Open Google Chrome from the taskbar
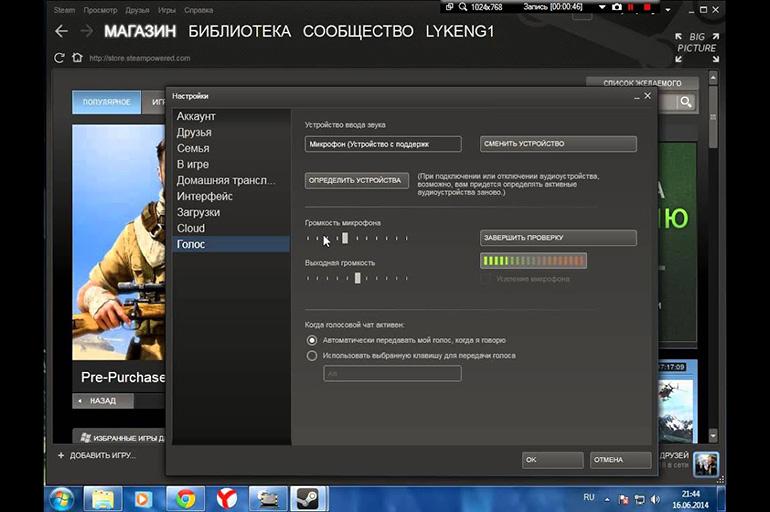 [184, 497]
